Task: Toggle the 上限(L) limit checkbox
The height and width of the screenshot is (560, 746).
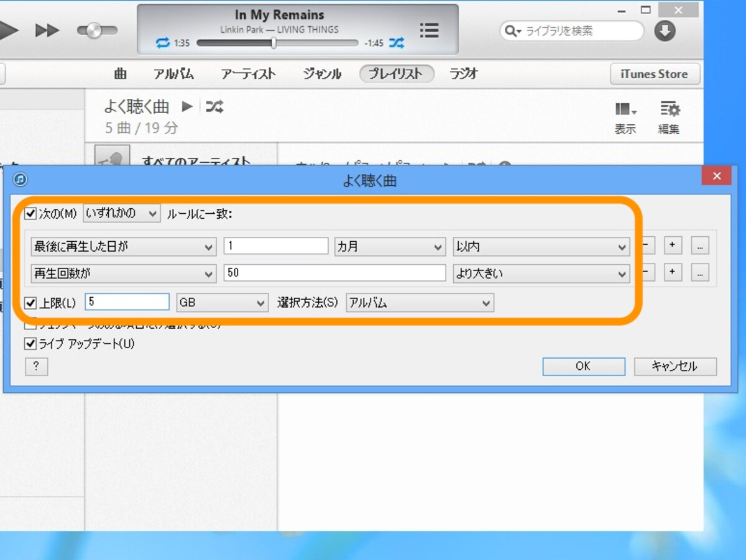Action: pos(30,303)
